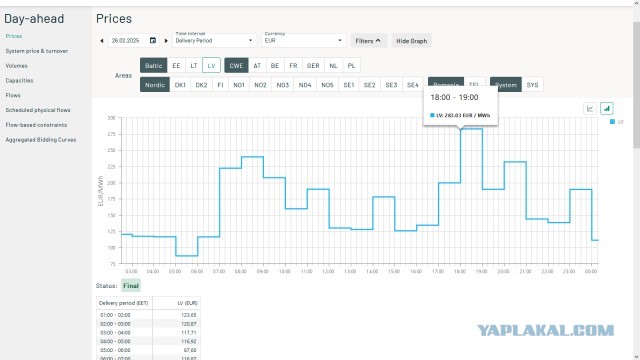
Task: Toggle the EE area
Action: (176, 65)
